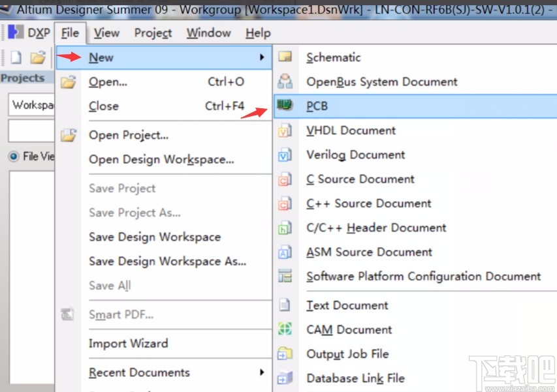Create a new PCB document
557x392 pixels.
(415, 106)
